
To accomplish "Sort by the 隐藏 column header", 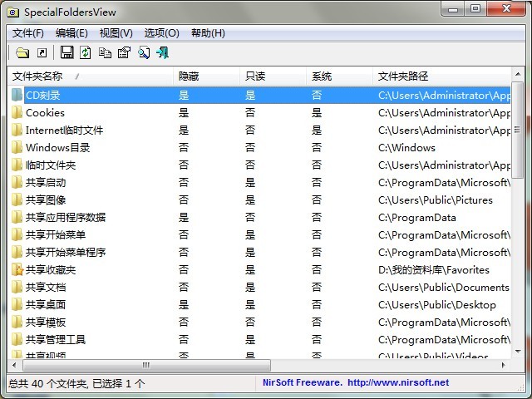I will 188,76.
